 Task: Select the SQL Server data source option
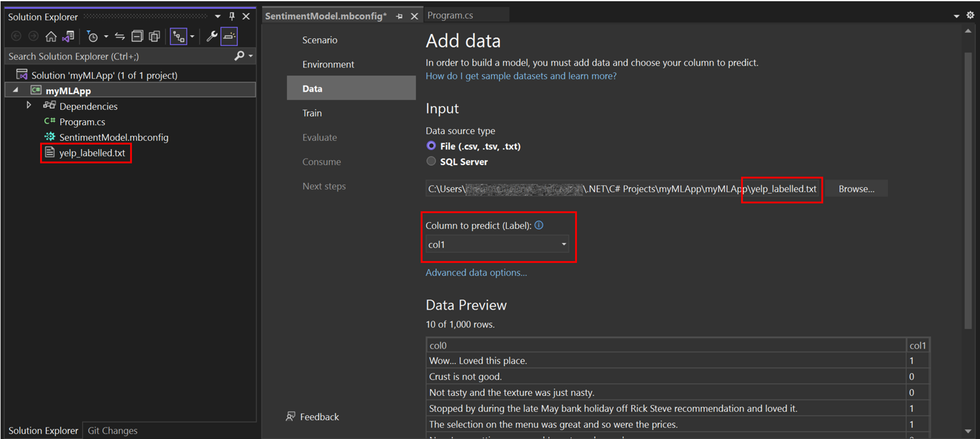pyautogui.click(x=431, y=161)
